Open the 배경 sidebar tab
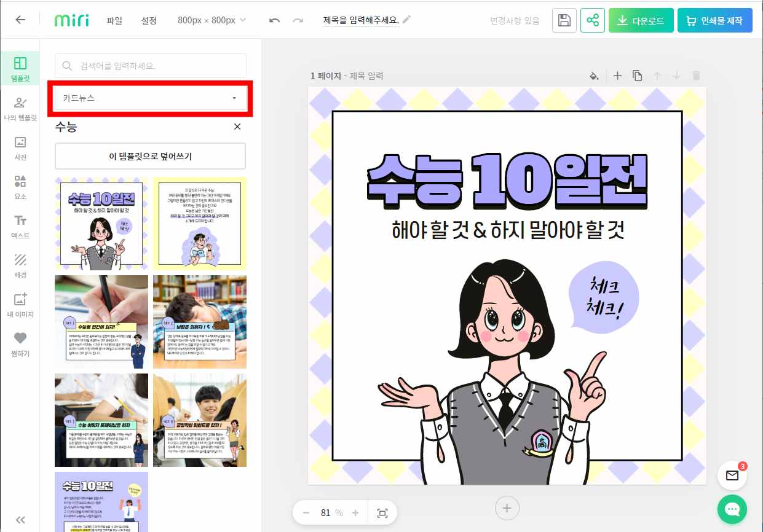Viewport: 763px width, 532px height. pyautogui.click(x=20, y=265)
